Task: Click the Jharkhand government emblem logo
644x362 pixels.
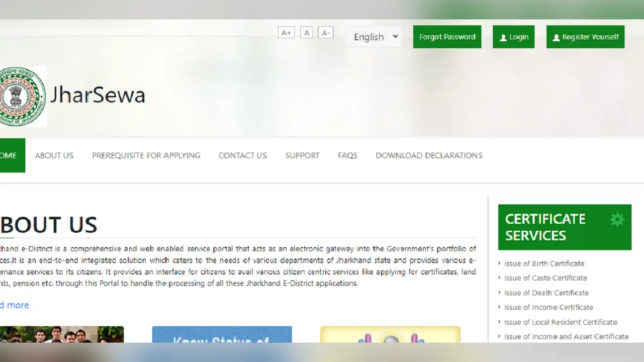Action: 23,96
